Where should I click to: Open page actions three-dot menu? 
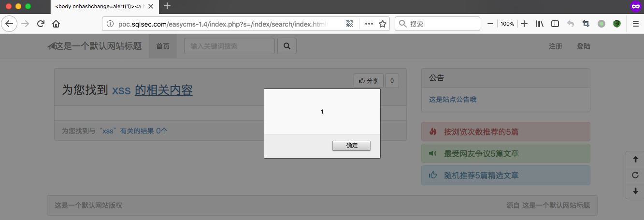(x=369, y=24)
